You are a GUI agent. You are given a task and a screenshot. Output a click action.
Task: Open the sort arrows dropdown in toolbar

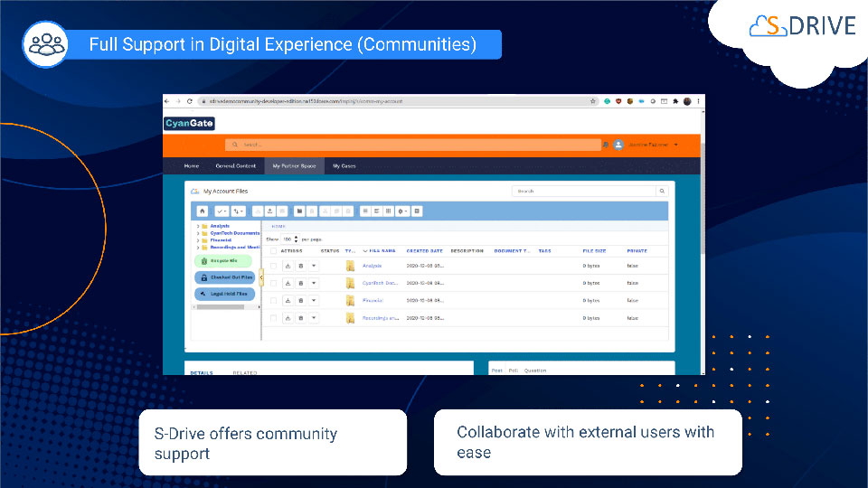coord(238,211)
